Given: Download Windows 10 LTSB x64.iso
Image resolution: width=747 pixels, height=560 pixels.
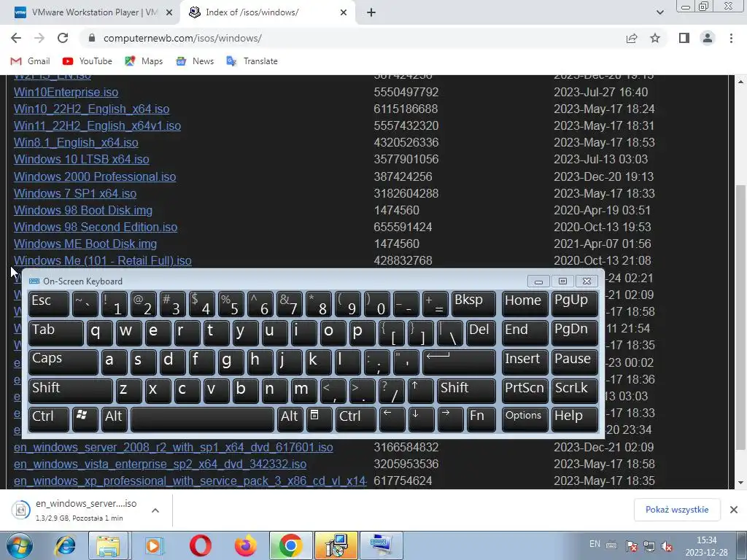Looking at the screenshot, I should 82,159.
